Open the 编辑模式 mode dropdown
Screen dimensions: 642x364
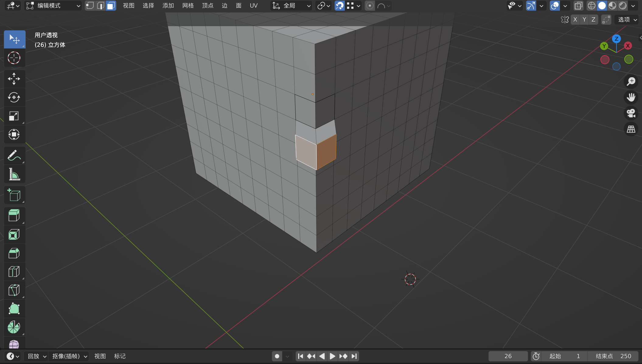coord(53,6)
